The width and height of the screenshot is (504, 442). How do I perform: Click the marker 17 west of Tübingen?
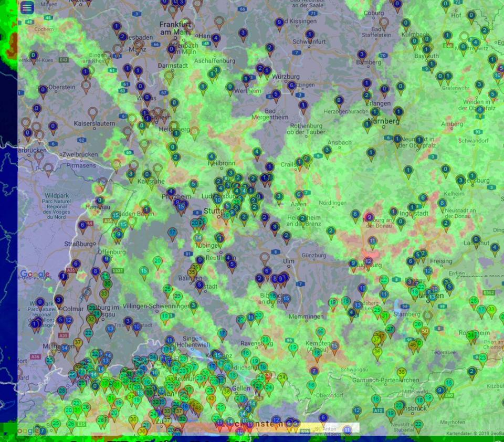pyautogui.click(x=172, y=233)
